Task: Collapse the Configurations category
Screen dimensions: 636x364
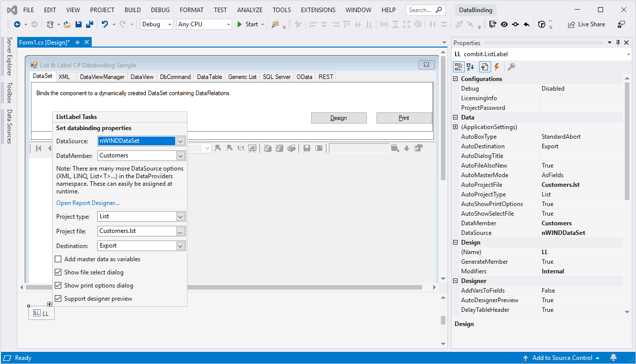Action: coord(456,79)
